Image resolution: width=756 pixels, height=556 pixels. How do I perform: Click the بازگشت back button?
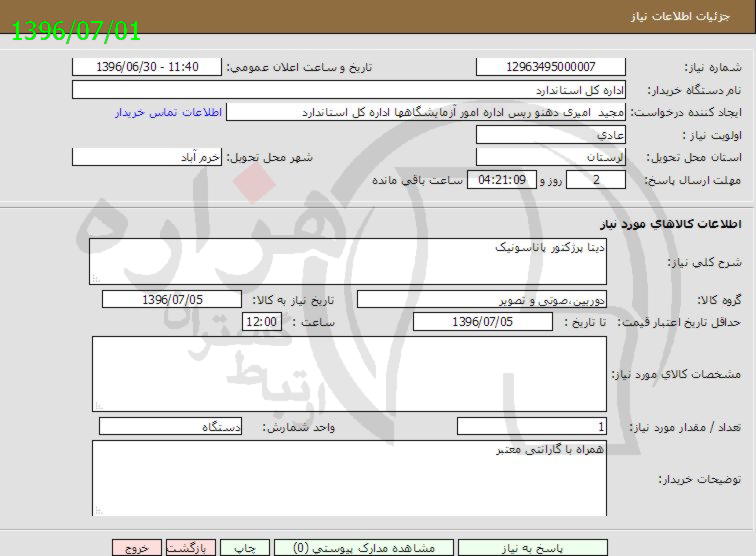point(191,548)
